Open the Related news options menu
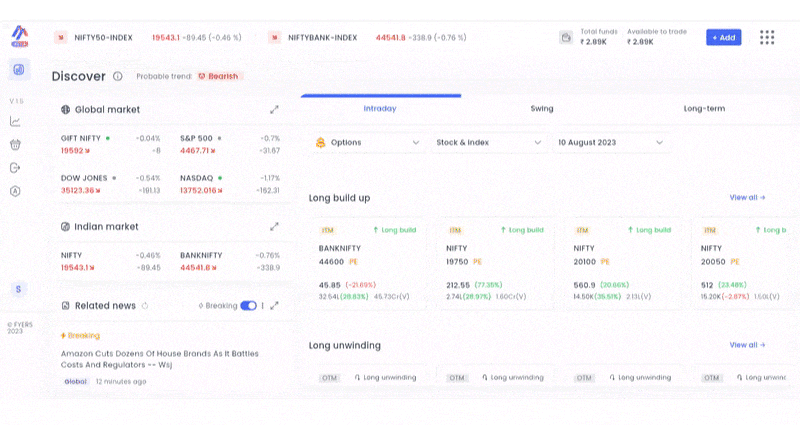The width and height of the screenshot is (800, 425). click(x=263, y=306)
